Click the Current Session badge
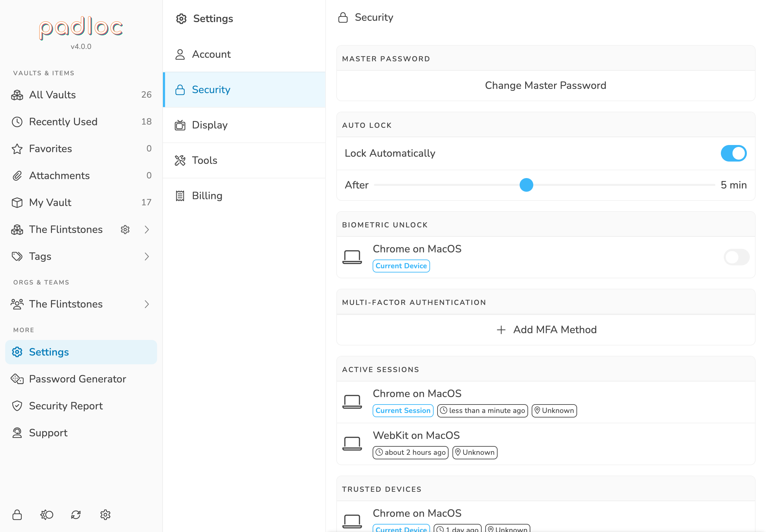The image size is (766, 532). [403, 411]
